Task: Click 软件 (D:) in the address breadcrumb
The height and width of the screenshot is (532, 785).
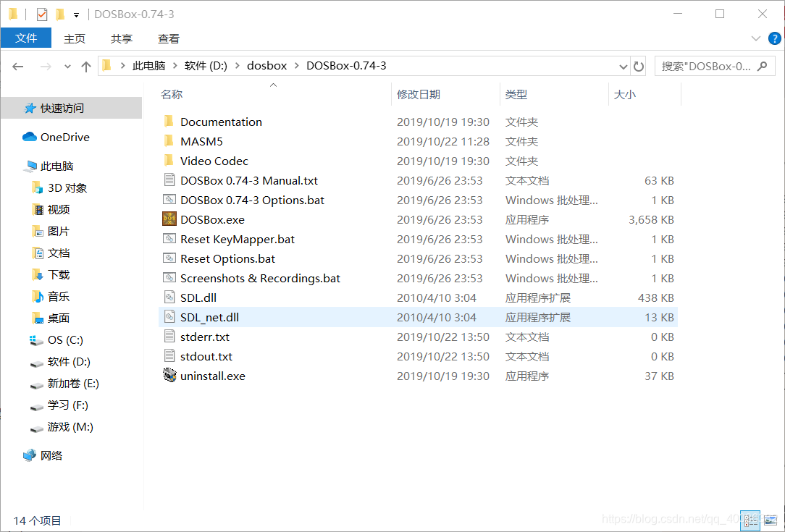Action: (x=206, y=66)
